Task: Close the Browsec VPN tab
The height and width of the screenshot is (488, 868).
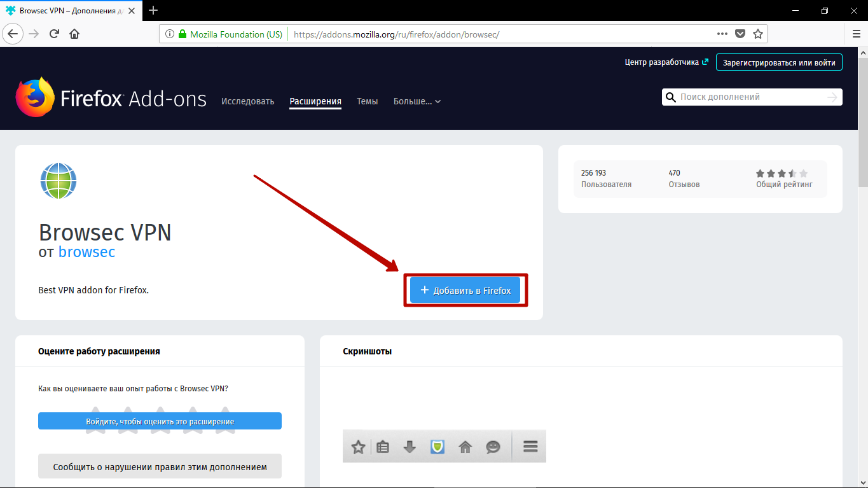Action: (x=133, y=11)
